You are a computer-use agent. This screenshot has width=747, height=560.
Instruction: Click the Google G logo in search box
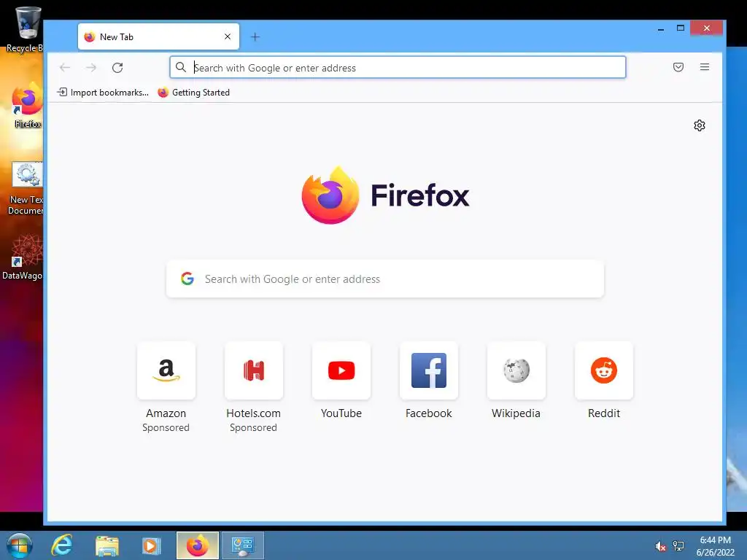click(x=187, y=279)
